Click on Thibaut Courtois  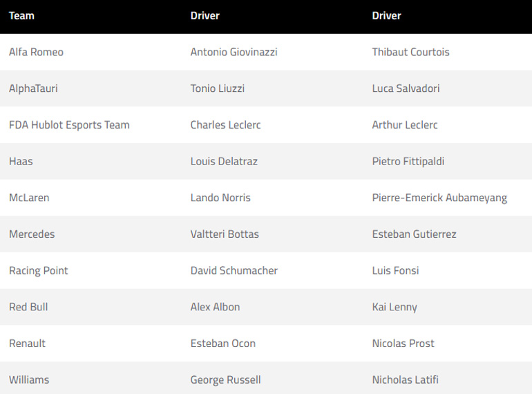410,53
